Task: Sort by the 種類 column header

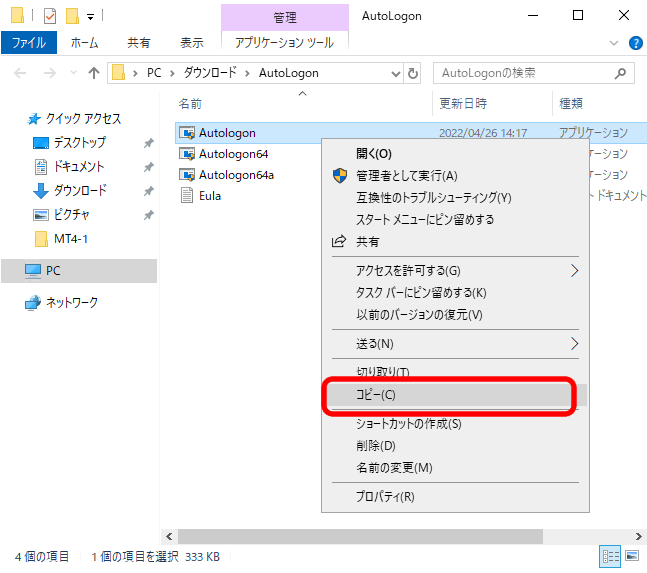Action: [571, 104]
